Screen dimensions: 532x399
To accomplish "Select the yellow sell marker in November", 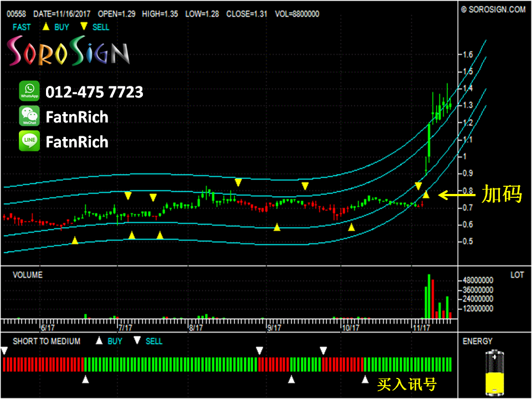I will click(418, 186).
